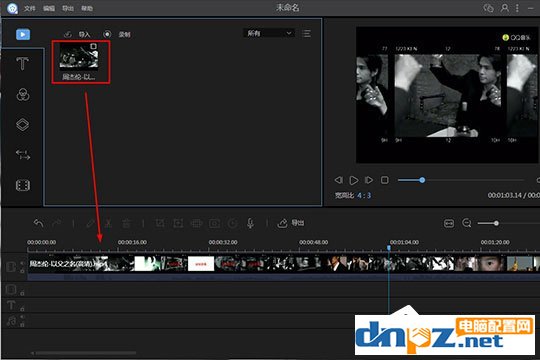Open the 导出 menu in menu bar
The height and width of the screenshot is (360, 540).
pyautogui.click(x=68, y=8)
